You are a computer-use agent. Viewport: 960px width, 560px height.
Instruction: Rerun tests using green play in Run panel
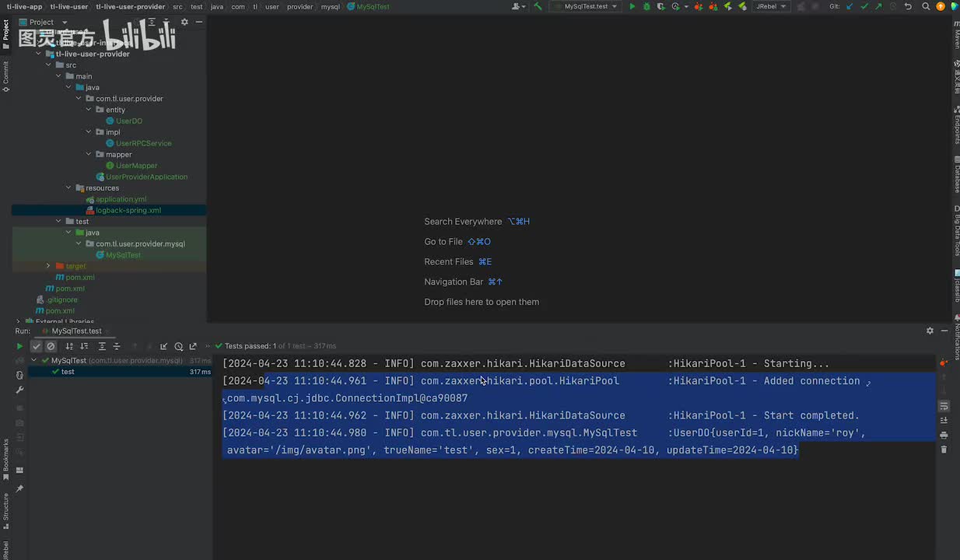(x=19, y=346)
